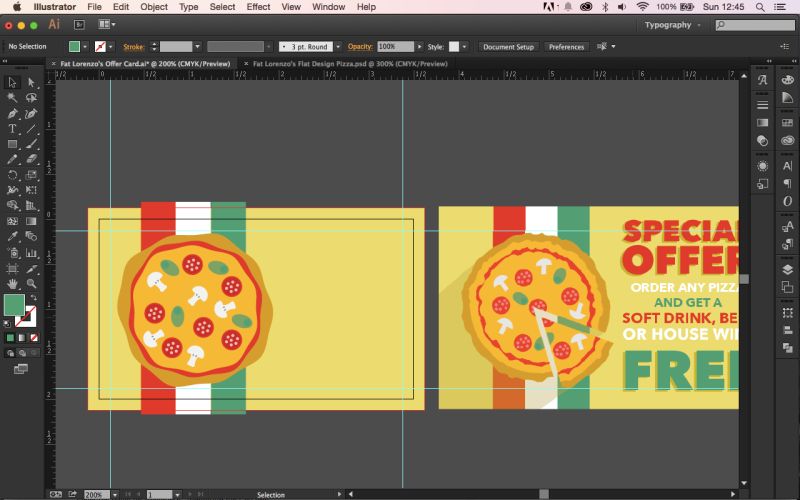Select the Type tool
The image size is (800, 500).
pos(12,129)
